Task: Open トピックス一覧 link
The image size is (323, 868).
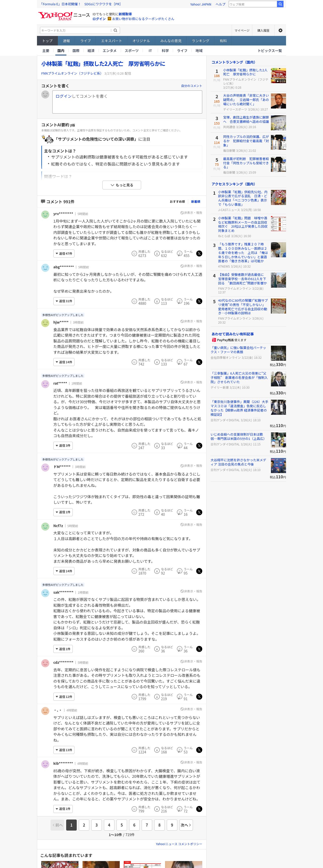Action: pyautogui.click(x=270, y=51)
